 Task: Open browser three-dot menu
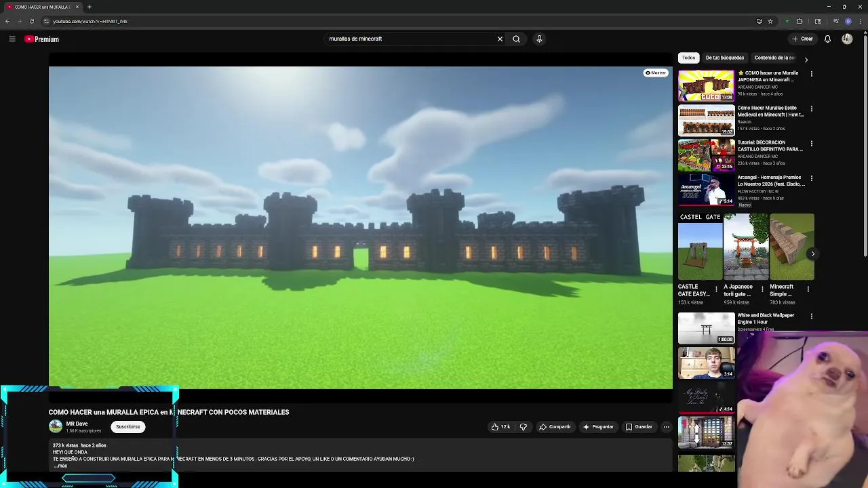click(x=861, y=21)
